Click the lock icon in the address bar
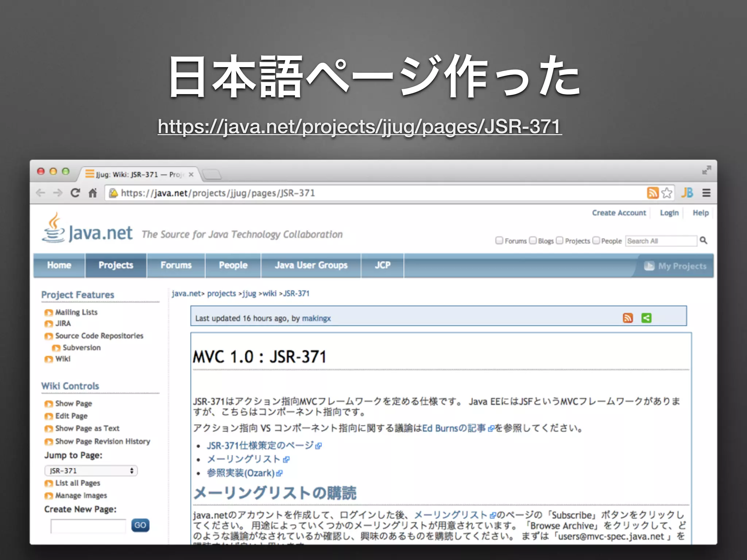 click(x=113, y=193)
